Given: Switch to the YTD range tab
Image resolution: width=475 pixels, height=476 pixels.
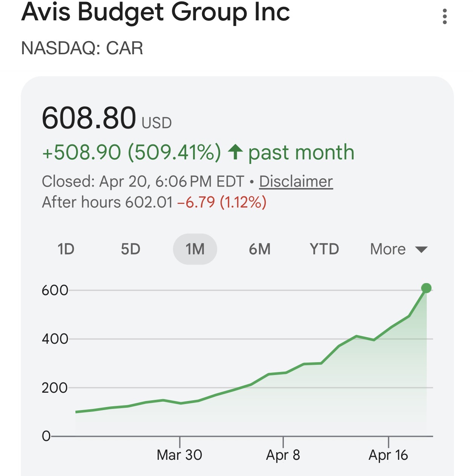Looking at the screenshot, I should pyautogui.click(x=324, y=249).
